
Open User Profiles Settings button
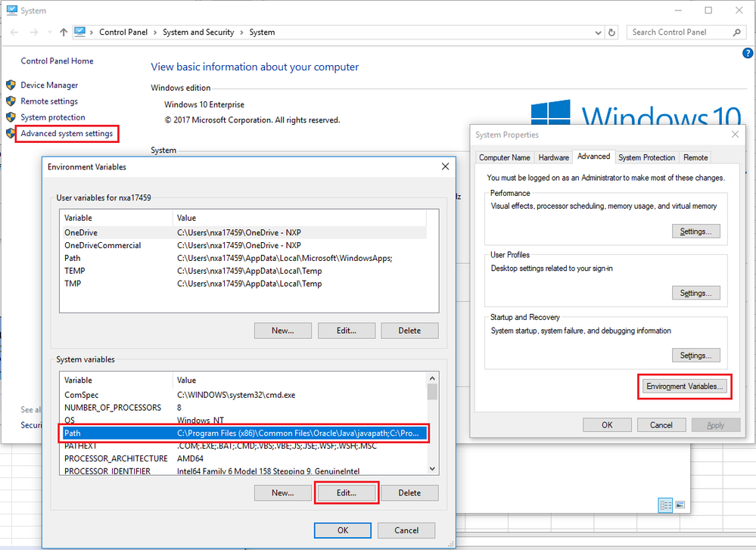(695, 293)
